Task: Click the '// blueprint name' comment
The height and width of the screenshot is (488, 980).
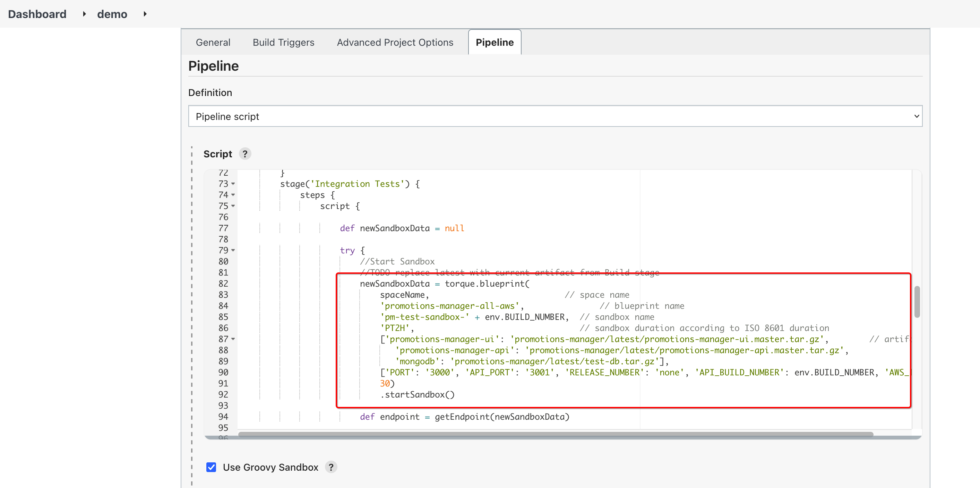Action: click(x=642, y=306)
